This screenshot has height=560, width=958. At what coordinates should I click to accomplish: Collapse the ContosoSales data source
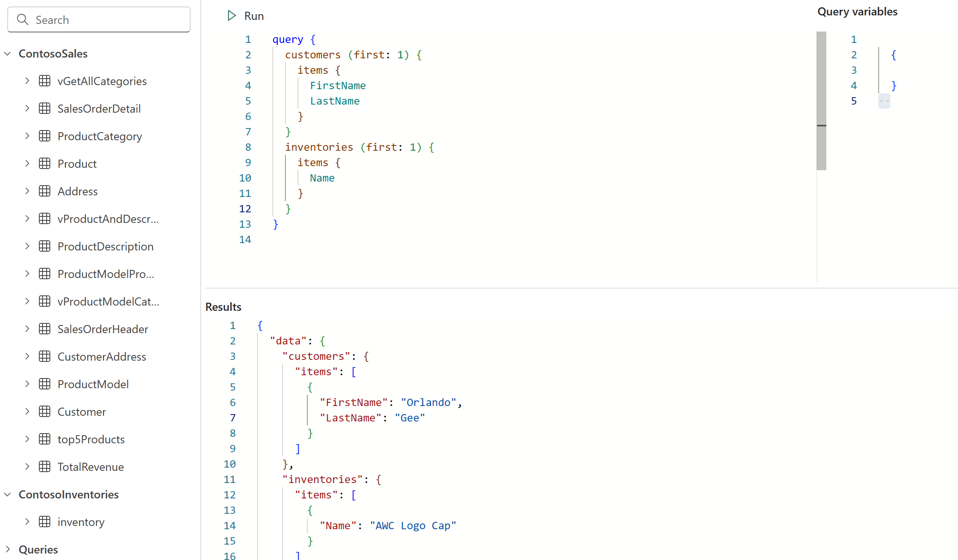tap(8, 53)
